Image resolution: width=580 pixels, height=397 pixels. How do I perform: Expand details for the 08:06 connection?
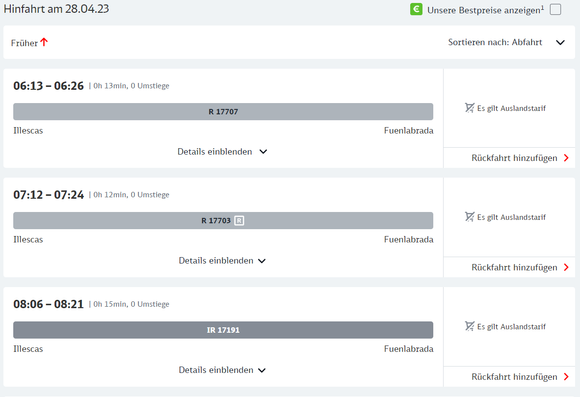pyautogui.click(x=222, y=370)
